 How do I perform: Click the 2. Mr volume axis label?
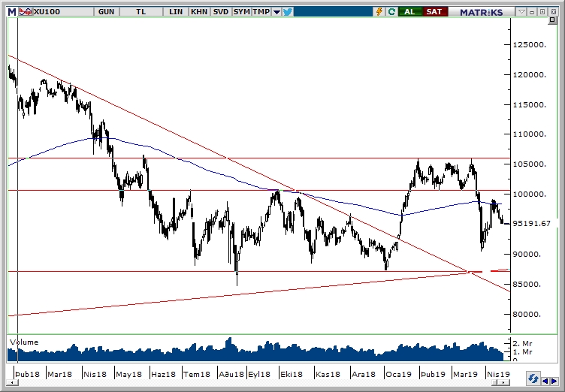522,344
